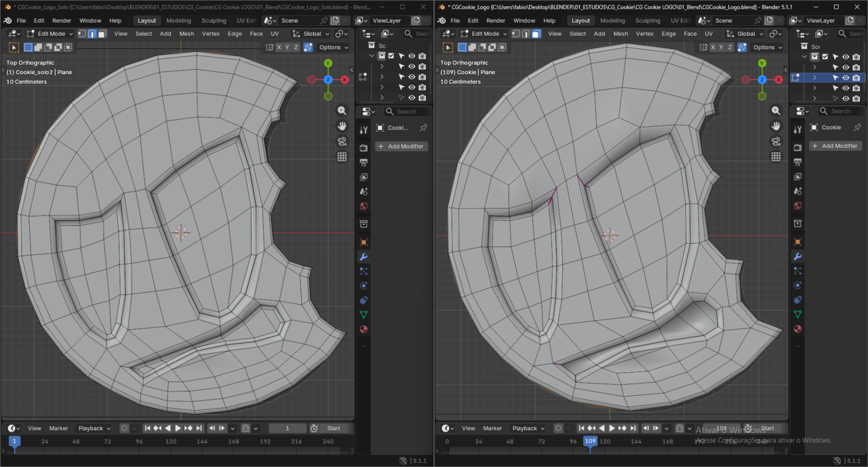Viewport: 868px width, 467px height.
Task: Open Render menu in right window
Action: click(496, 20)
